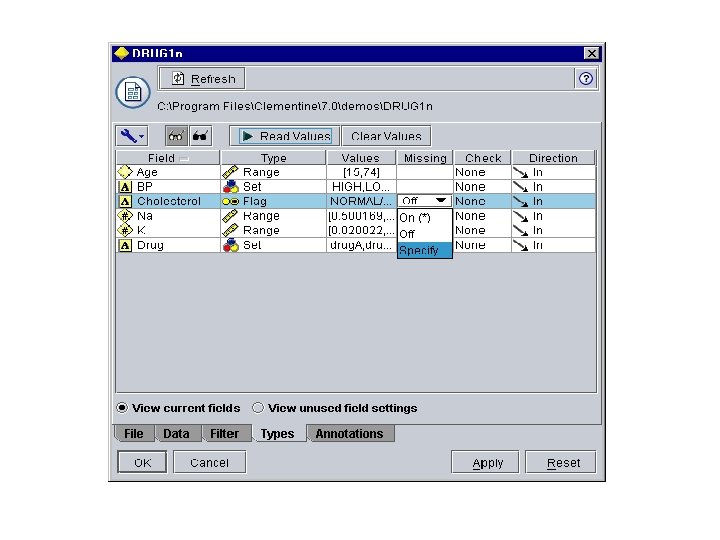Screen dimensions: 720x540
Task: Sort by Field column header
Action: (x=168, y=158)
